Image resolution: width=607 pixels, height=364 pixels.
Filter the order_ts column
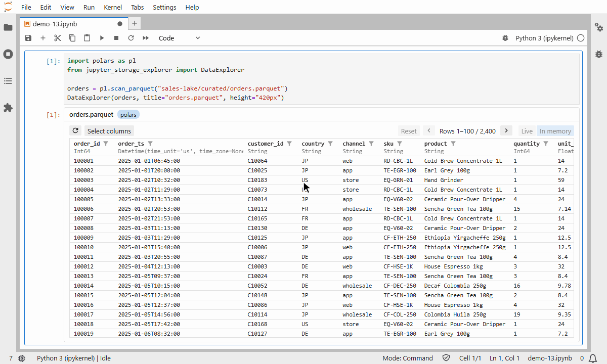pos(150,144)
